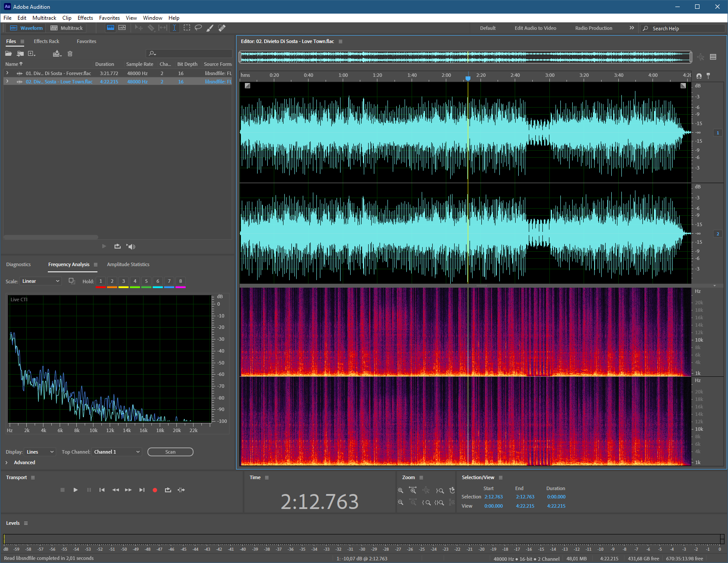
Task: Select the Spot Healing Brush tool
Action: point(222,28)
